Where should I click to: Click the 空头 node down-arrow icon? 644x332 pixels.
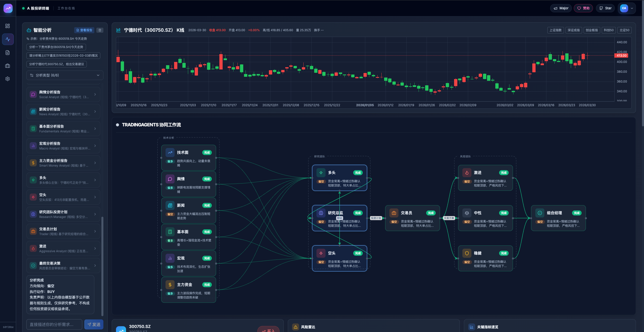(321, 253)
